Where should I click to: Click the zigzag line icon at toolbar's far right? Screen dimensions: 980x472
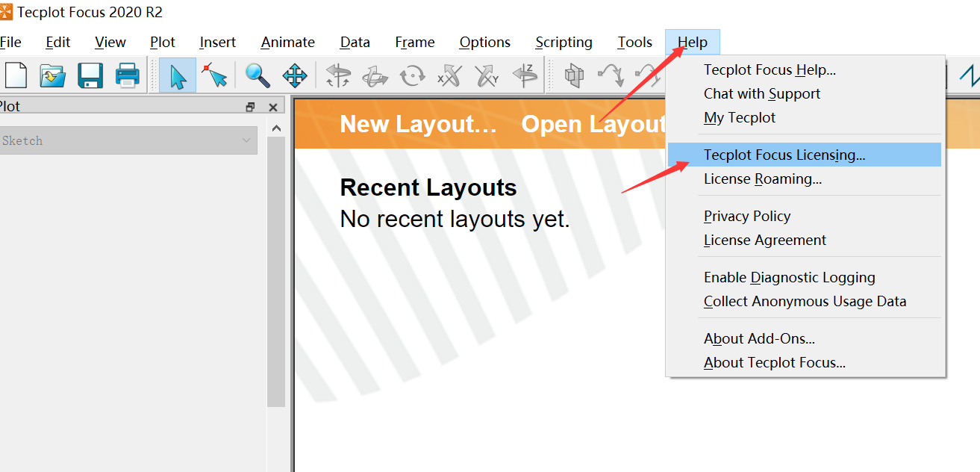(969, 75)
